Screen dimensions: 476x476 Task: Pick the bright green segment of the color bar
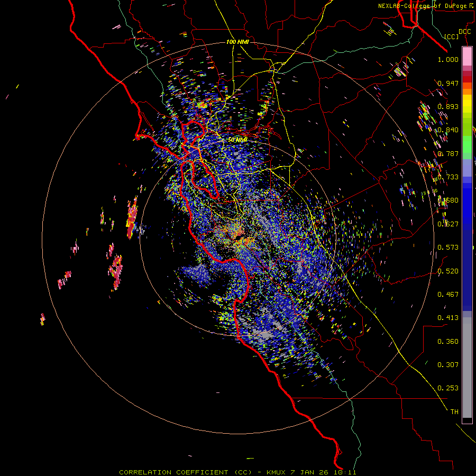pos(467,144)
